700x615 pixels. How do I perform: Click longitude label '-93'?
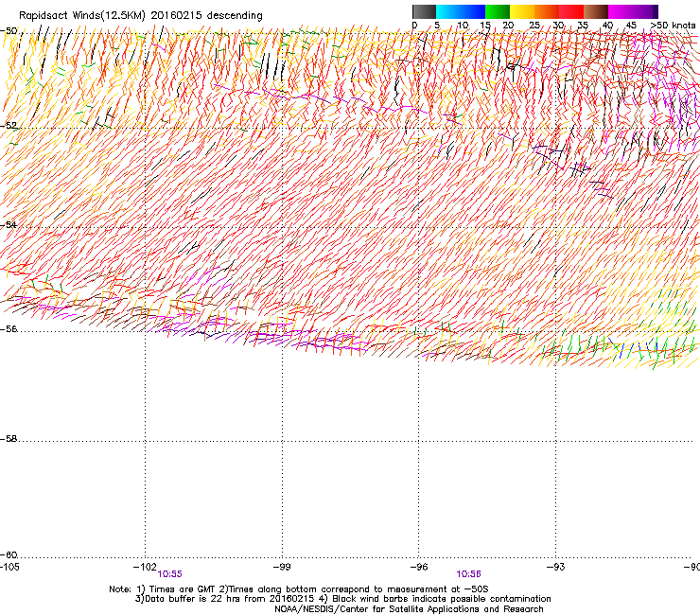pyautogui.click(x=556, y=567)
